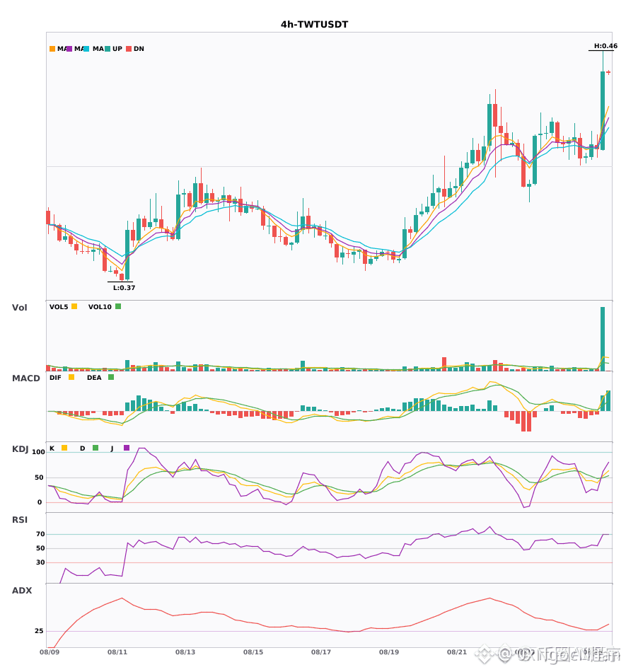This screenshot has width=626, height=672.
Task: Click the purple MA legend swatch
Action: coord(69,49)
